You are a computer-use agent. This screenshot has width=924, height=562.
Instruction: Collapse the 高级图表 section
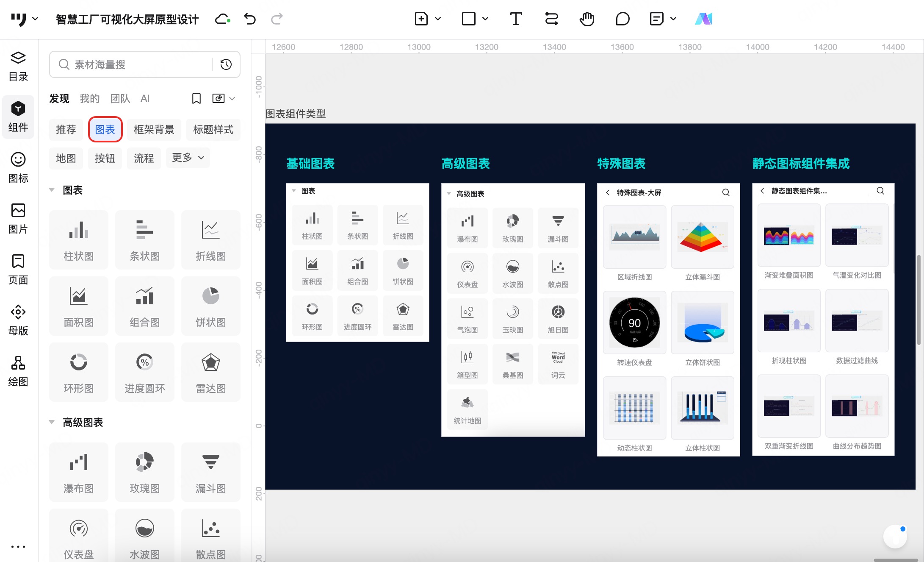pos(52,422)
